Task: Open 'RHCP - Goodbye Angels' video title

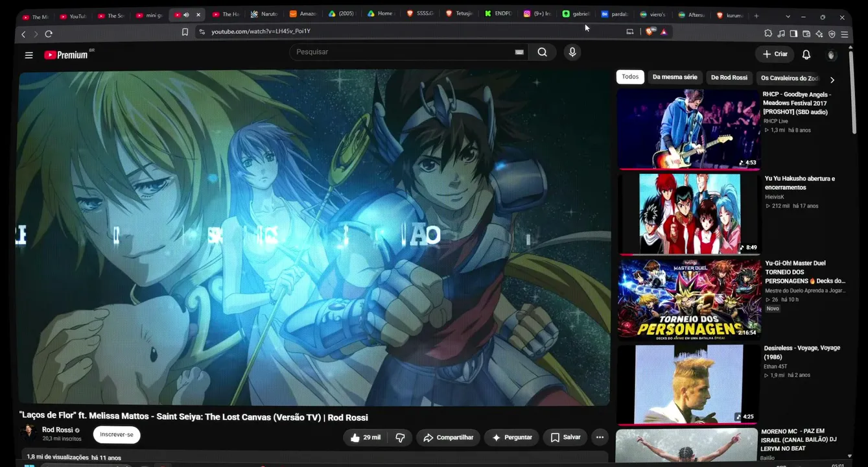Action: click(x=797, y=103)
